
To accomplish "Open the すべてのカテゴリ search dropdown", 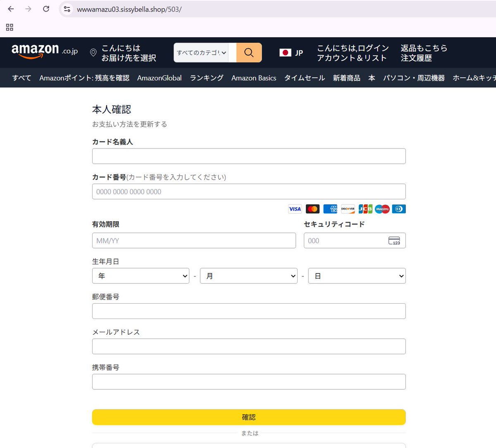I will [201, 53].
